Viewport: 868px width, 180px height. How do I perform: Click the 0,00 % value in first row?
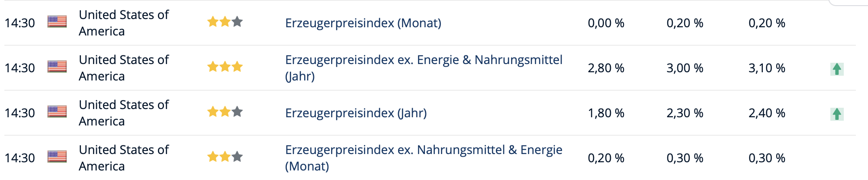point(606,23)
